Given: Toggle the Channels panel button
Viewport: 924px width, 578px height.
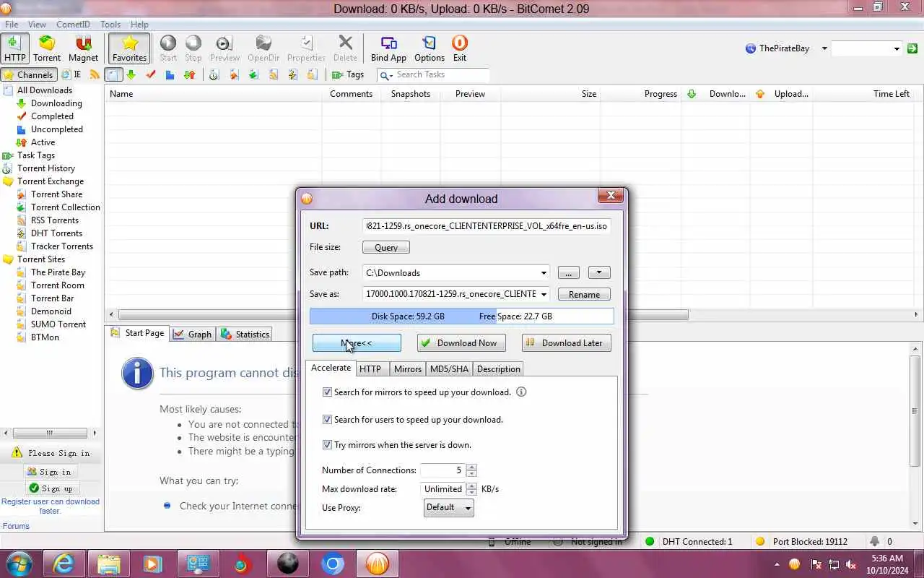Looking at the screenshot, I should pos(29,74).
